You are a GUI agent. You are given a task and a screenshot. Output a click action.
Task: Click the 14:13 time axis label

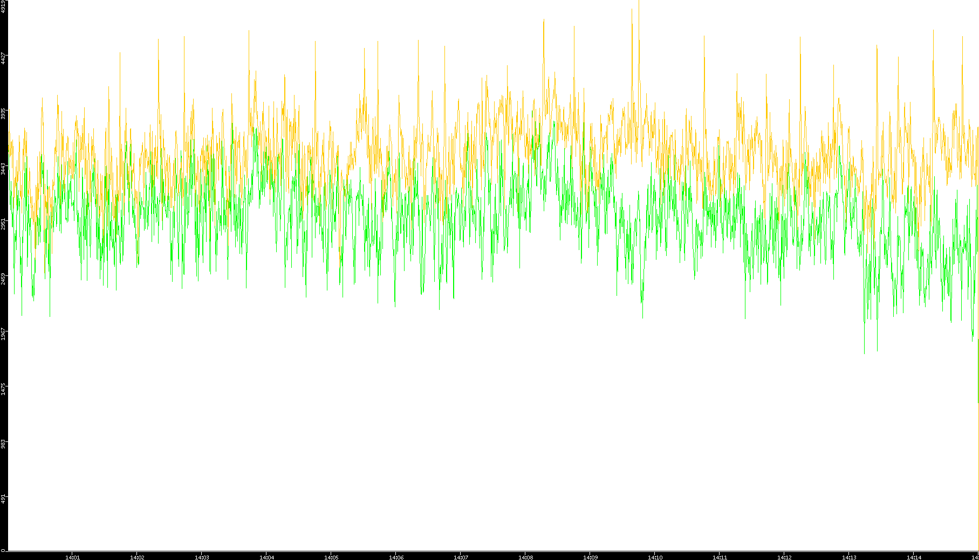tap(849, 557)
